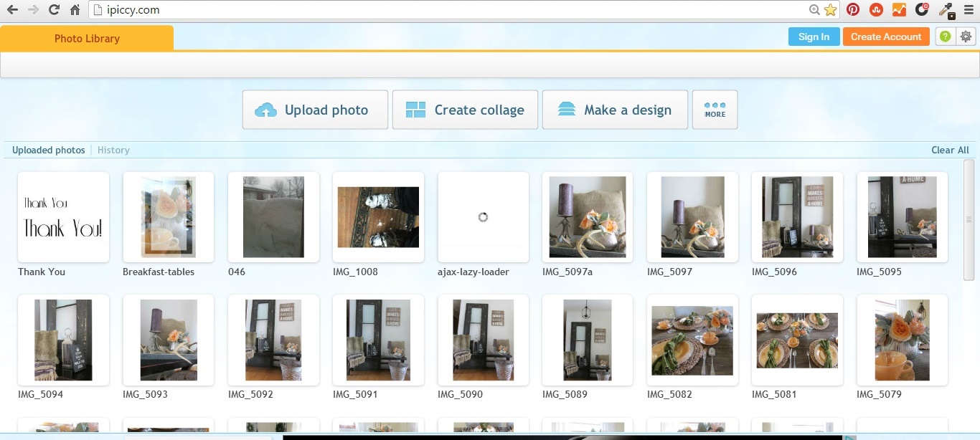Enable the eyedropper extension in browser toolbar
This screenshot has height=440, width=980.
[x=946, y=9]
